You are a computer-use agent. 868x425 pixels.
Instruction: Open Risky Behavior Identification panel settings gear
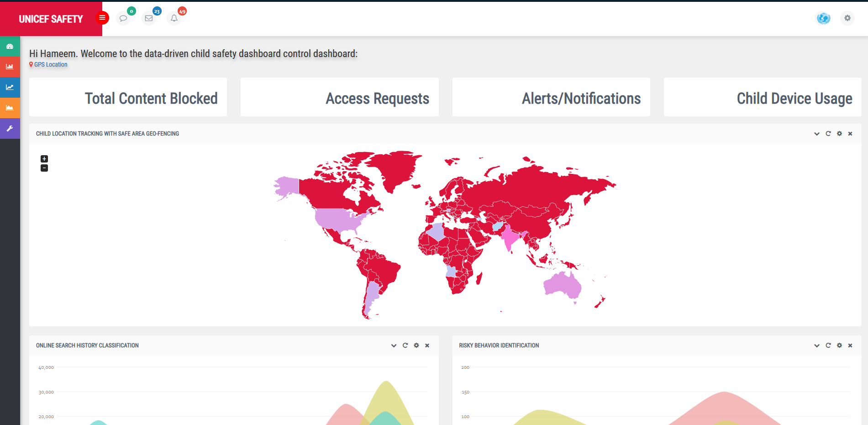coord(839,346)
